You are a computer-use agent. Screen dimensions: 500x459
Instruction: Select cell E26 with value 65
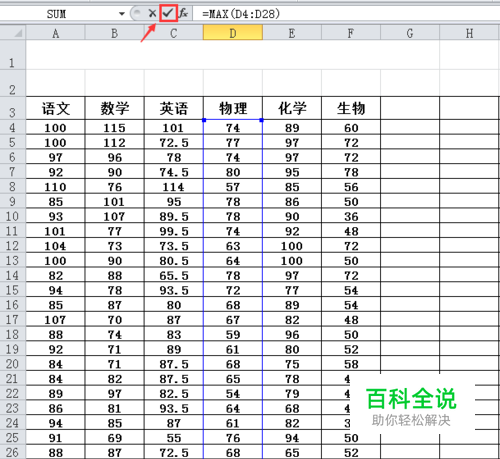coord(292,452)
